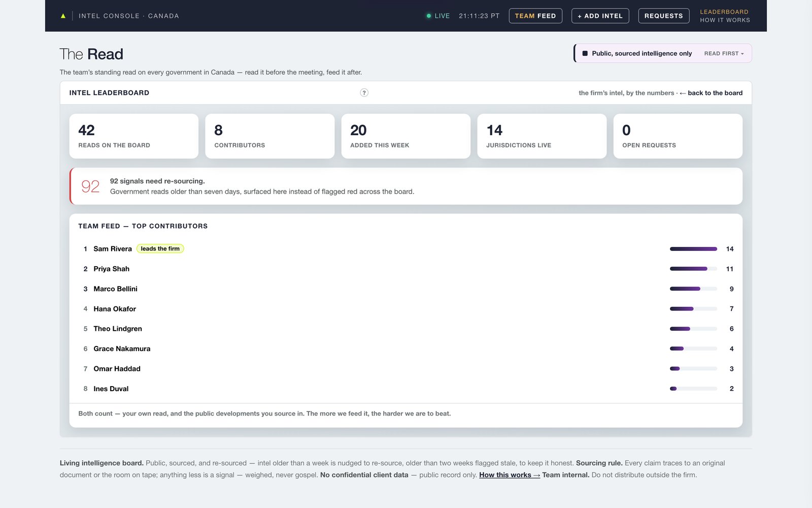
Task: Click the 21:11:23 PT clock
Action: coord(479,16)
